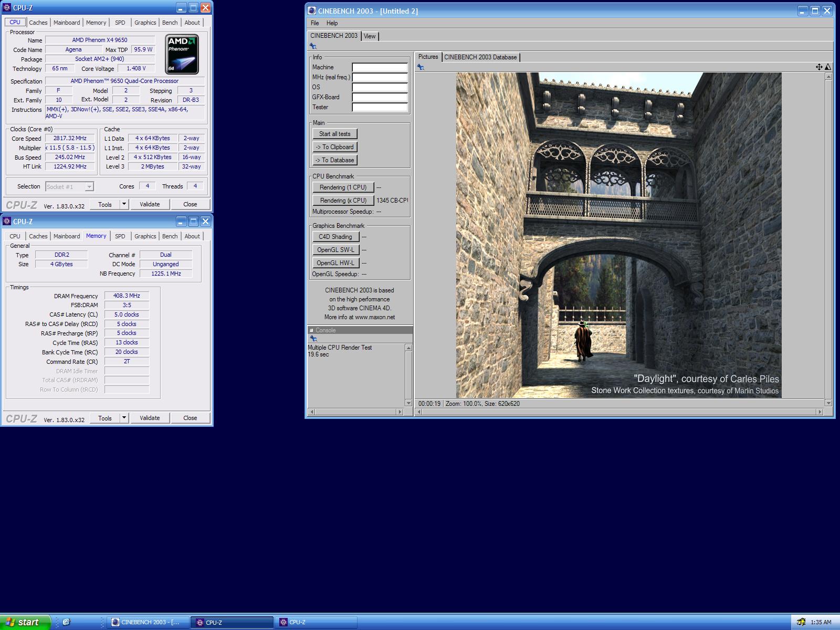The height and width of the screenshot is (630, 840).
Task: Click the '1345 CB-CPU' score value
Action: coord(392,201)
